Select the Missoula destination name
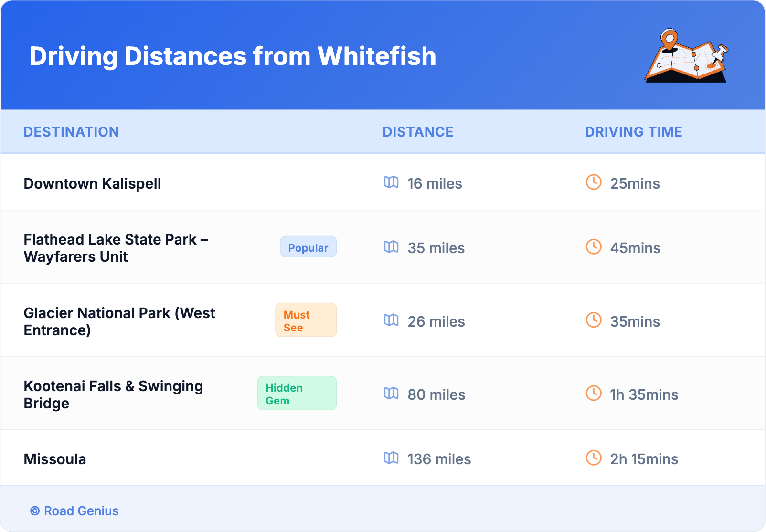This screenshot has height=532, width=766. click(55, 459)
